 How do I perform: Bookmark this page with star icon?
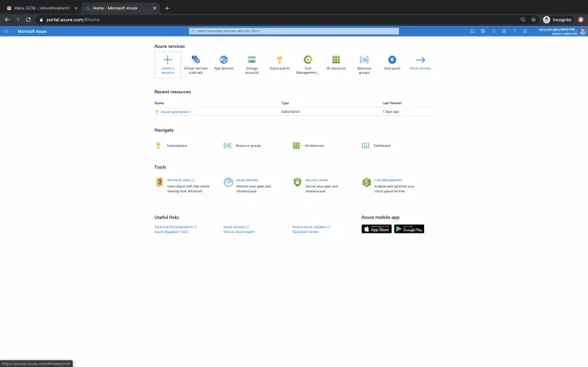(533, 20)
